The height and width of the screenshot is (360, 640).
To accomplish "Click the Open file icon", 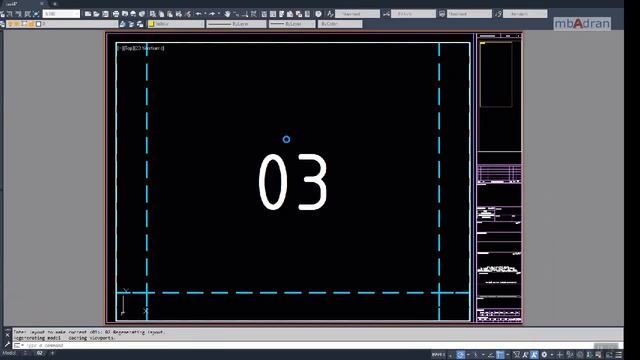I will [96, 14].
